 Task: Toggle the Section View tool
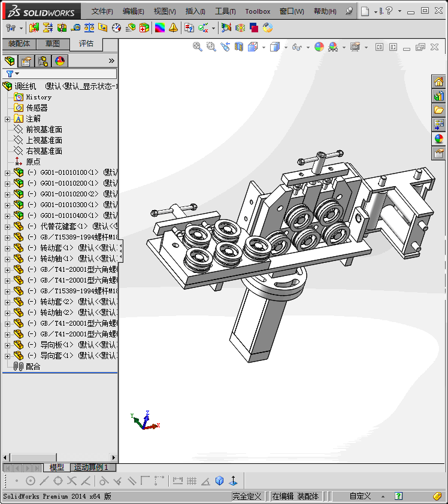[238, 47]
